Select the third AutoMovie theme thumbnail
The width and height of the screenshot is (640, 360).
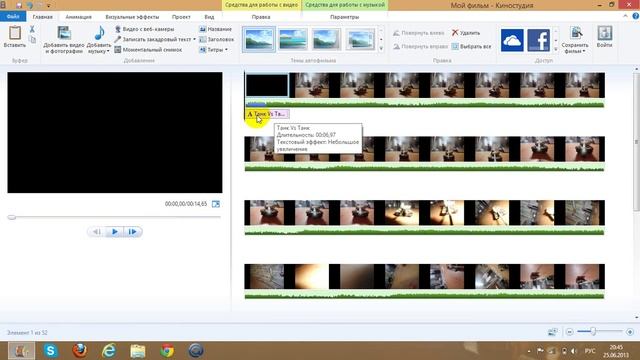coord(326,39)
